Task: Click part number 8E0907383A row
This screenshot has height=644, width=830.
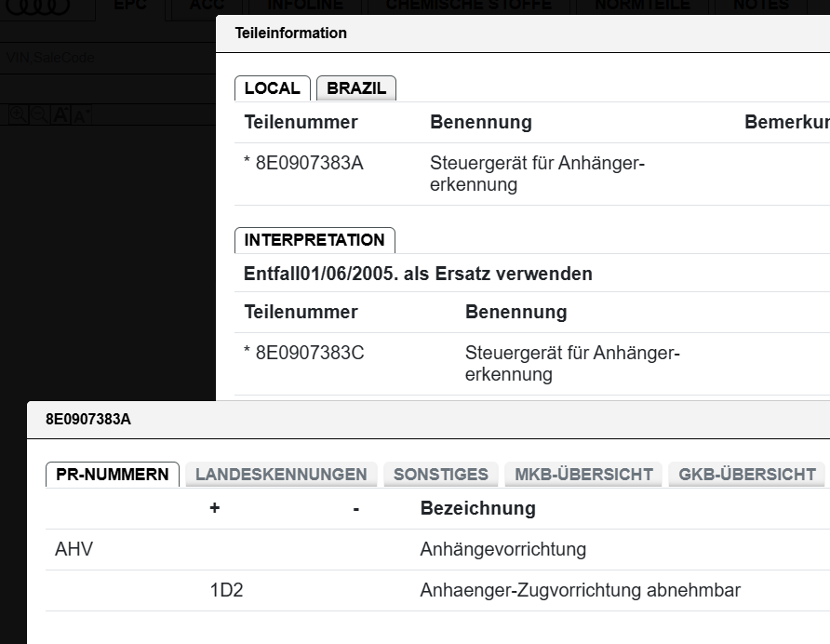Action: [x=532, y=174]
